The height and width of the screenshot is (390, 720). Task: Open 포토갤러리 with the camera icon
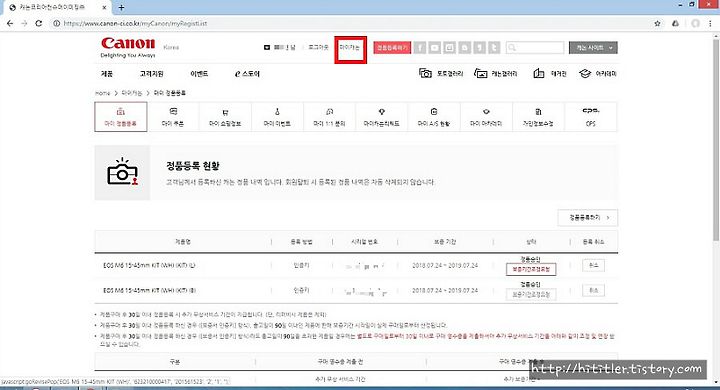pyautogui.click(x=441, y=73)
